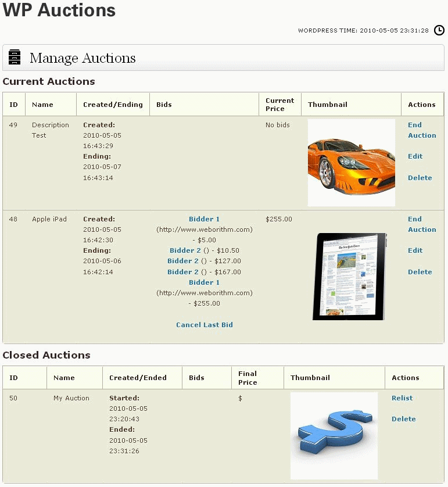Click the Description Test name cell
The width and height of the screenshot is (448, 487).
coord(51,130)
